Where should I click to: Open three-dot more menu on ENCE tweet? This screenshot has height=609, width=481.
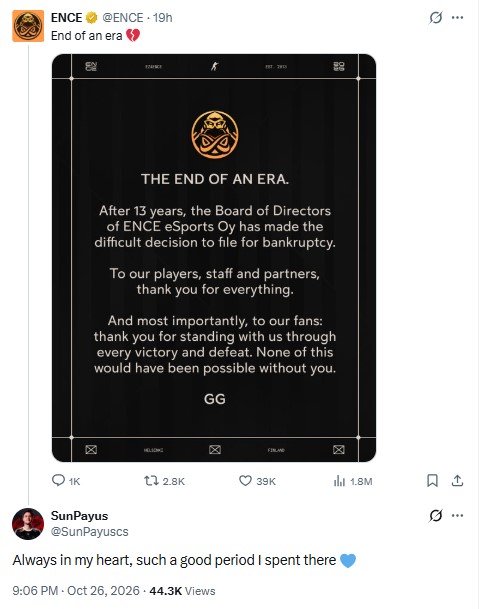click(x=457, y=17)
